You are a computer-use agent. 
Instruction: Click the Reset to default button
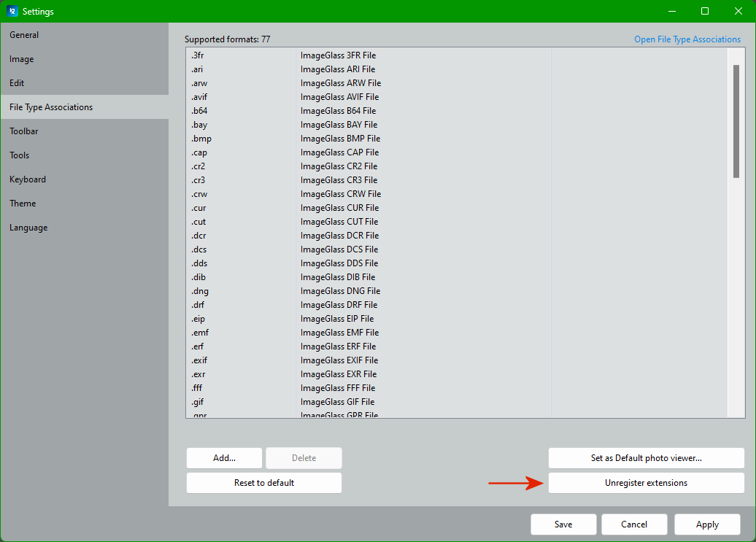pyautogui.click(x=263, y=483)
